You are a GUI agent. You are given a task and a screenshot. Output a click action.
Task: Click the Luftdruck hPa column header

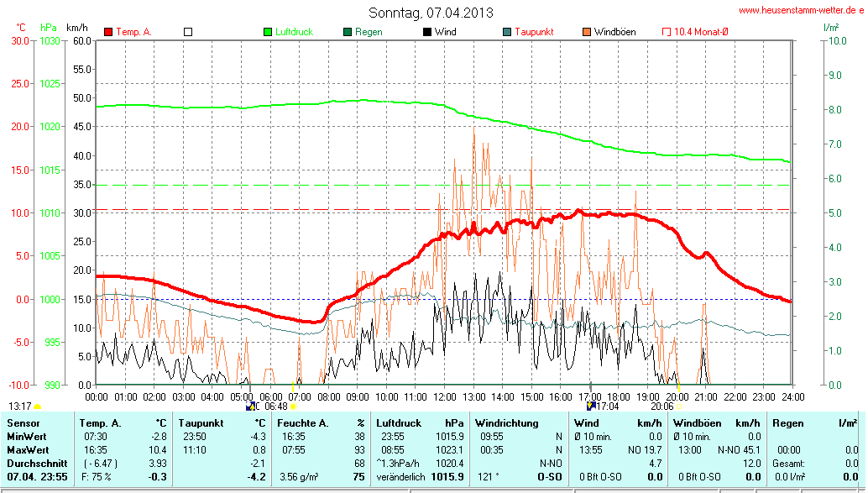(420, 422)
